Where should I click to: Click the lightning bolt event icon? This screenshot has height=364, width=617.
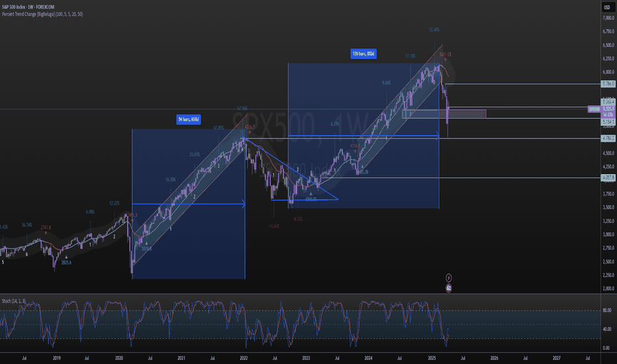[449, 278]
